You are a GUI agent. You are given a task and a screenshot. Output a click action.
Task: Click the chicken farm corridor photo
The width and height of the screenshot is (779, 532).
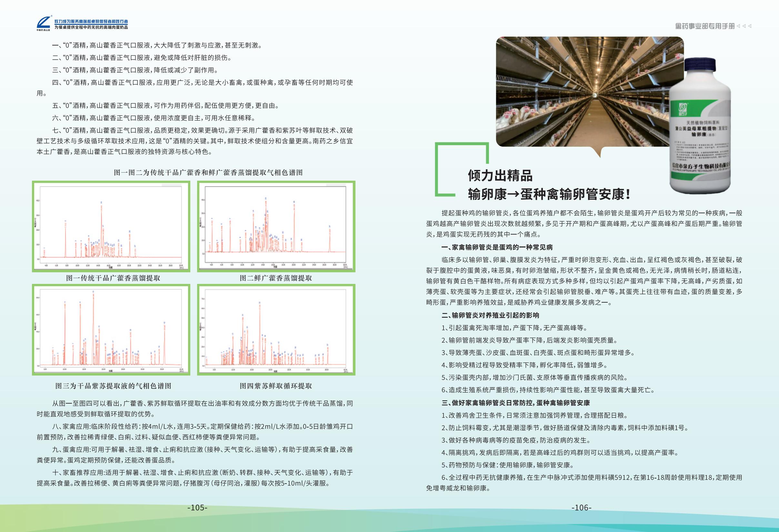click(583, 91)
